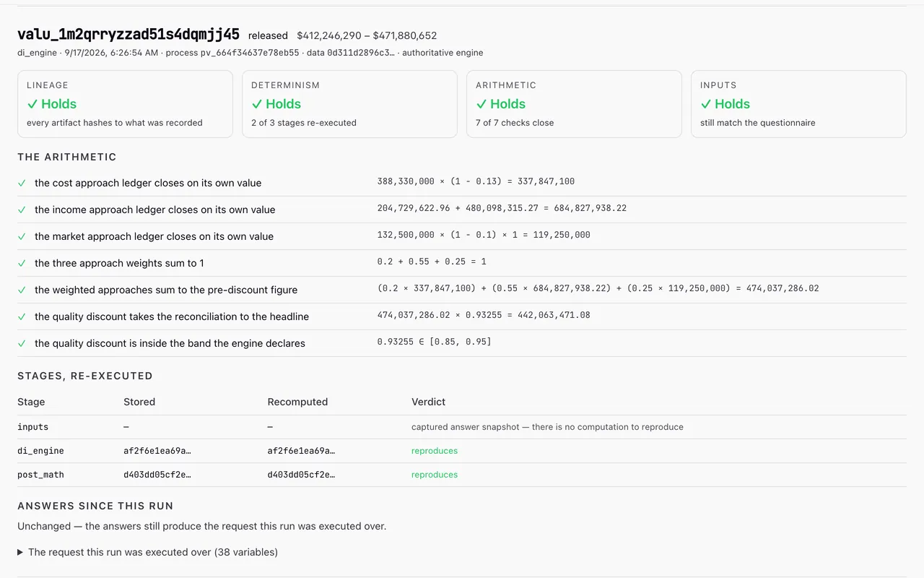The width and height of the screenshot is (924, 578).
Task: Click the checkmark beside the income approach ledger row
Action: click(22, 210)
